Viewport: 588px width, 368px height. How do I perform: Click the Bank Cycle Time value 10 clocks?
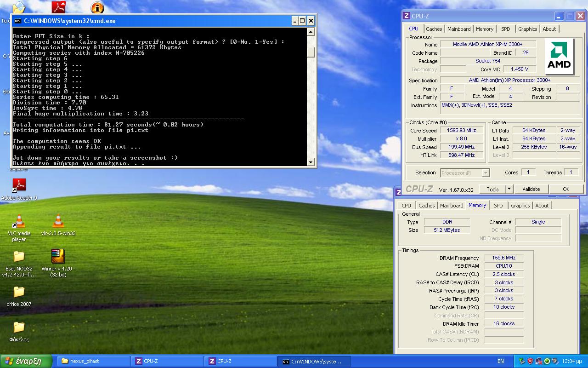pyautogui.click(x=504, y=307)
